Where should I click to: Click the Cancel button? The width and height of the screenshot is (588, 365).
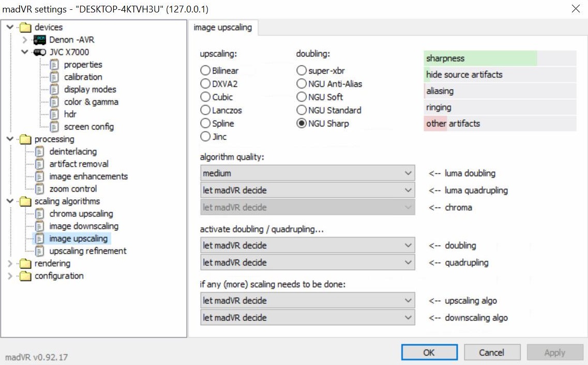pyautogui.click(x=492, y=353)
